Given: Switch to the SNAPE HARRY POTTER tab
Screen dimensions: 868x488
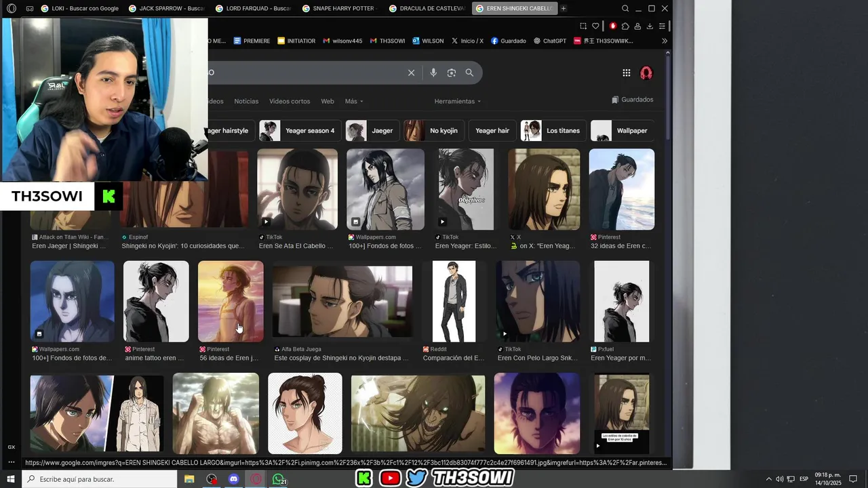Looking at the screenshot, I should [x=341, y=8].
